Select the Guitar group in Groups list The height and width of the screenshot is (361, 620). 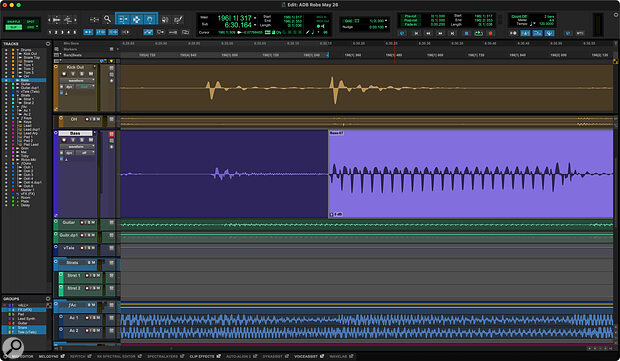[x=24, y=323]
